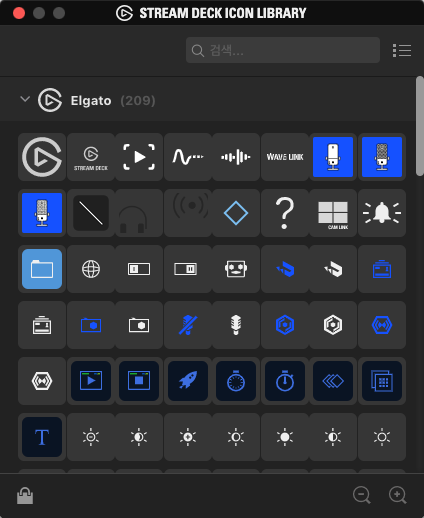Click the Elgato pack count (209)

pyautogui.click(x=138, y=101)
